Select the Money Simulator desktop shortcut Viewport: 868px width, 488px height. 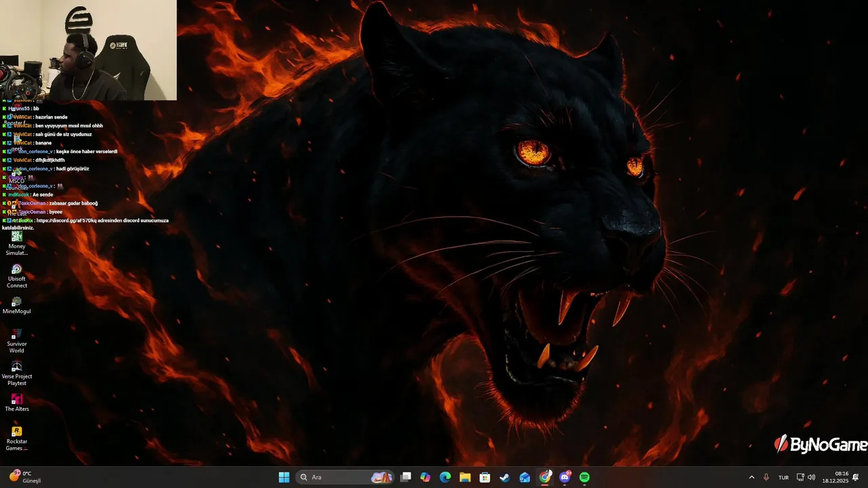(x=17, y=244)
